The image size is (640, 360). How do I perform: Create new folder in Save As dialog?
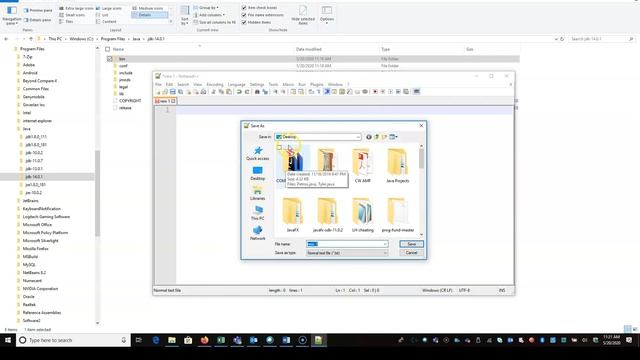[384, 137]
